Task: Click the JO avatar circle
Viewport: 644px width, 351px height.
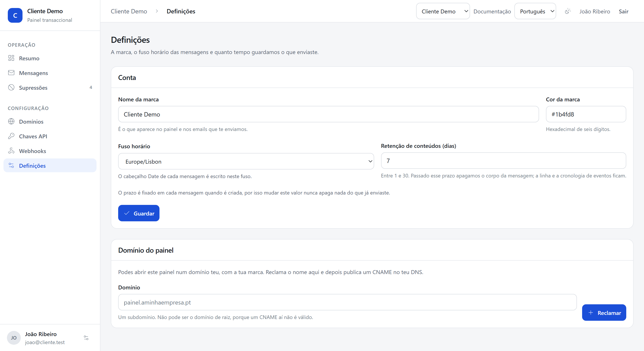Action: pos(14,338)
